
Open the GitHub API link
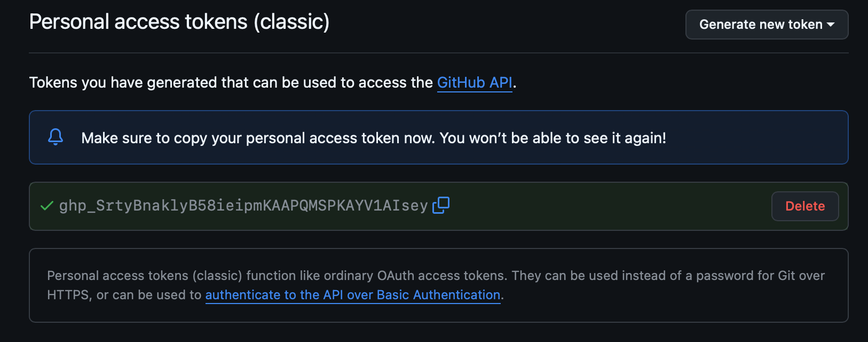click(x=475, y=83)
